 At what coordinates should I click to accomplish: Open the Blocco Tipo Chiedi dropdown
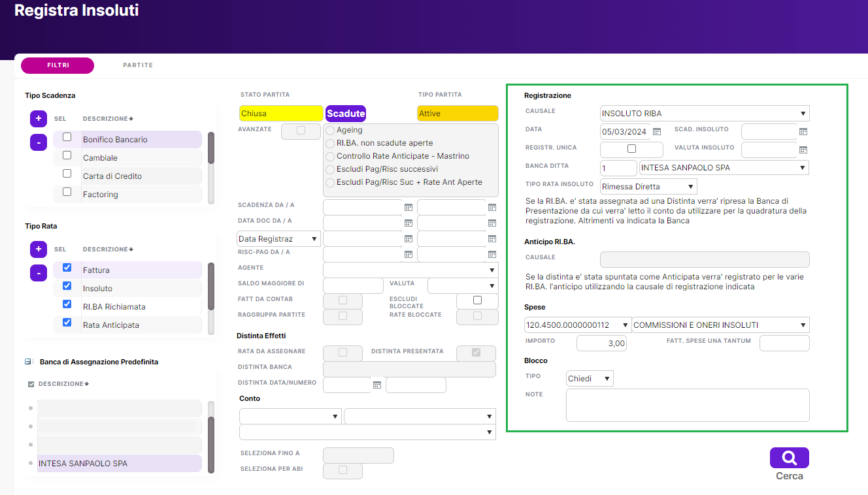point(590,379)
